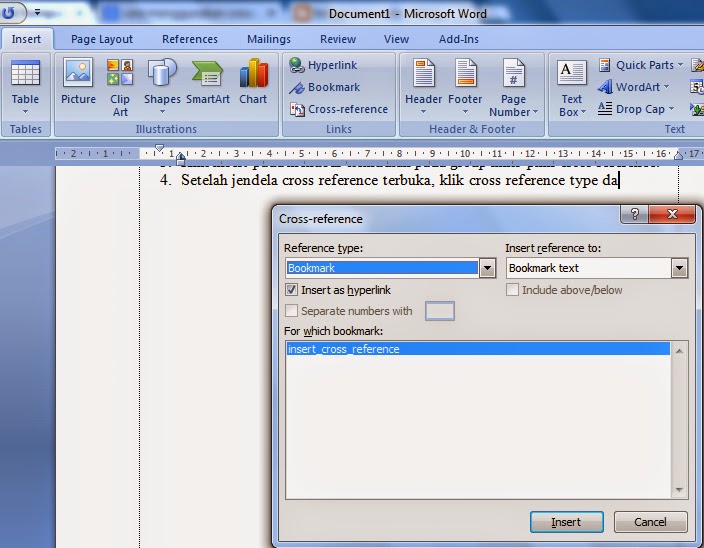Screen dimensions: 704x548
Task: Open the Drop Cap options
Action: coord(636,109)
